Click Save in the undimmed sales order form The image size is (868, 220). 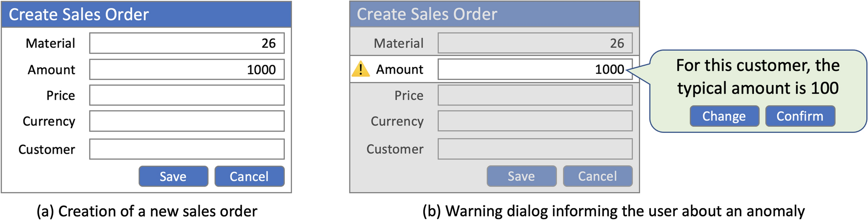(x=173, y=176)
